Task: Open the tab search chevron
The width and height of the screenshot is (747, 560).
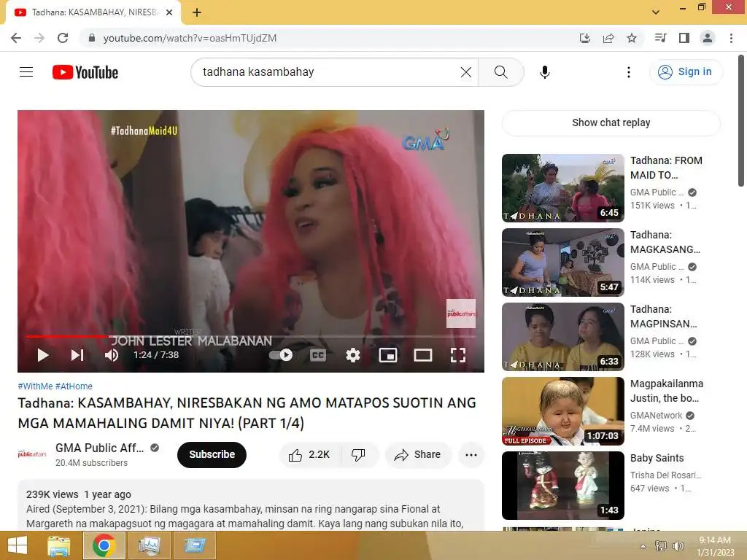Action: click(656, 12)
